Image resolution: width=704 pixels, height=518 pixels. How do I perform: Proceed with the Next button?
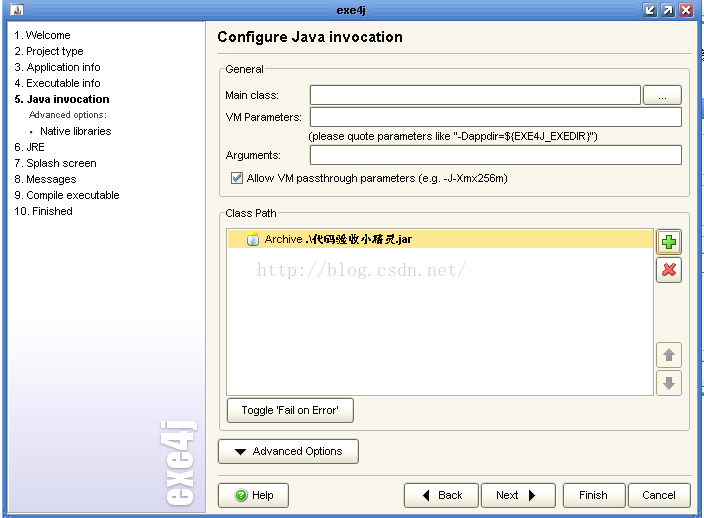[x=518, y=495]
